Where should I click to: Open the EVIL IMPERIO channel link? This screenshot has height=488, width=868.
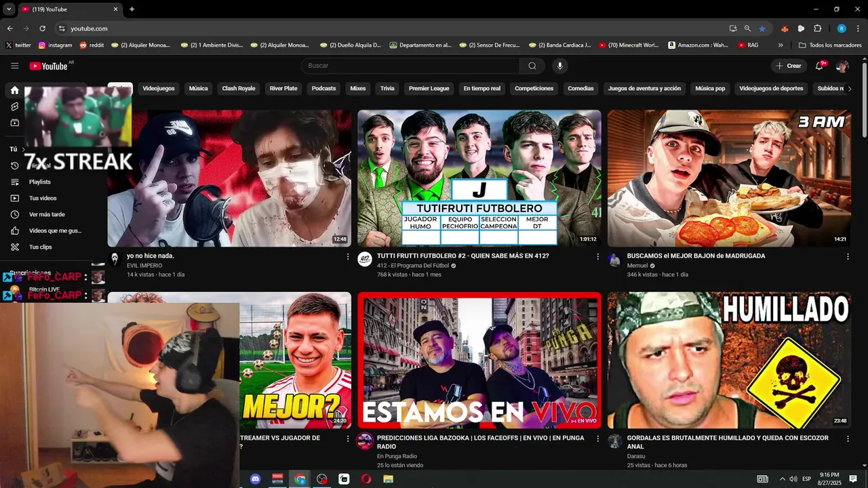coord(144,266)
